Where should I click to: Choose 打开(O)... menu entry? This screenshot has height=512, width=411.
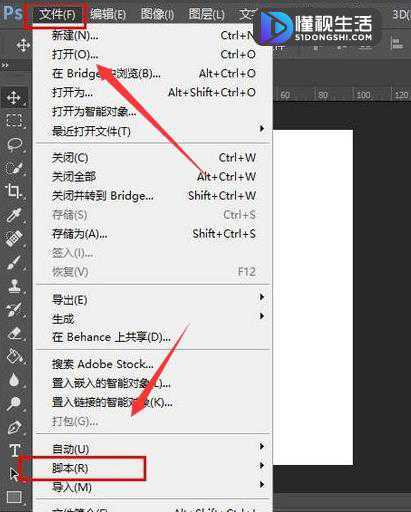pyautogui.click(x=153, y=54)
